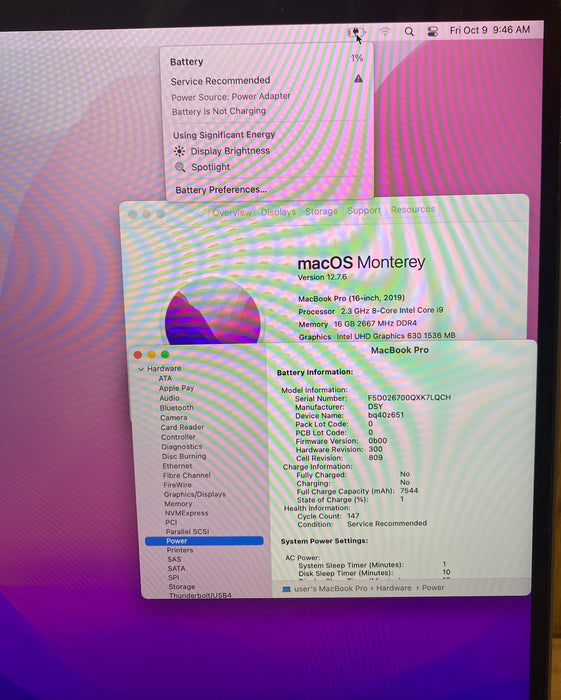
Task: Select Diagnostics in the sidebar
Action: (182, 446)
